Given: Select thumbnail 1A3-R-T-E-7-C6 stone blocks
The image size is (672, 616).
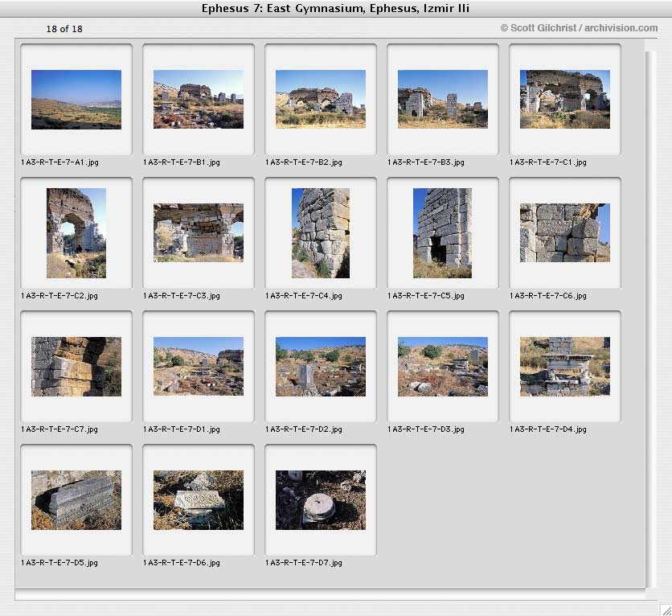Looking at the screenshot, I should (565, 232).
